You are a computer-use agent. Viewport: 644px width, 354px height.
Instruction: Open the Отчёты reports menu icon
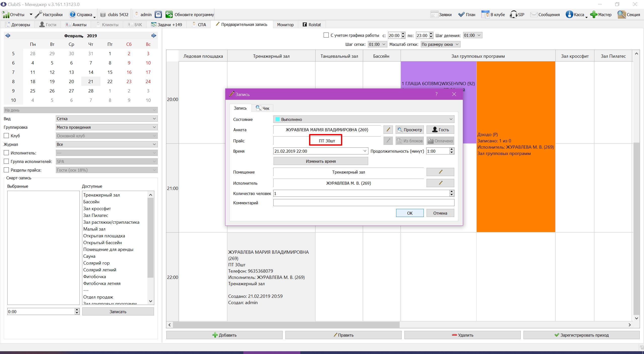coord(6,15)
